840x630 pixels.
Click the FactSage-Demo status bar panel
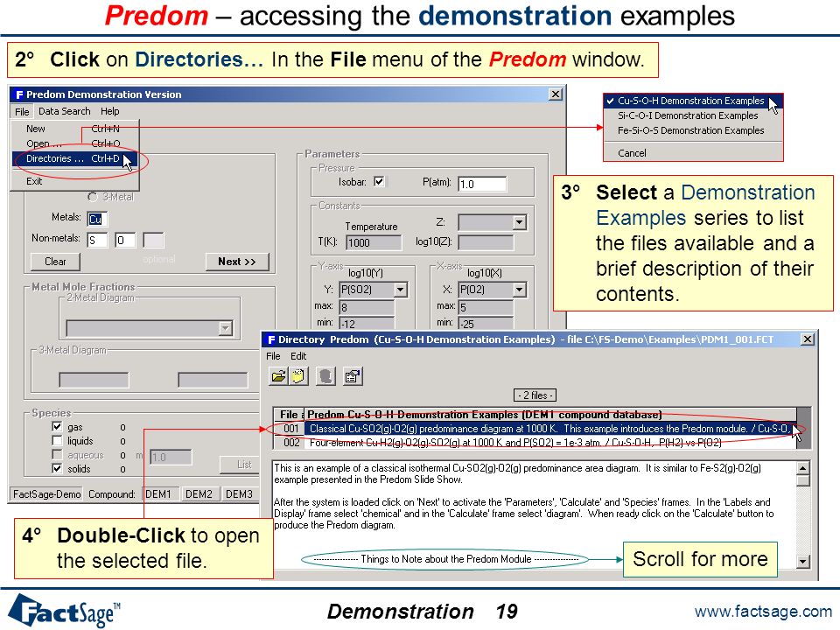pyautogui.click(x=47, y=493)
